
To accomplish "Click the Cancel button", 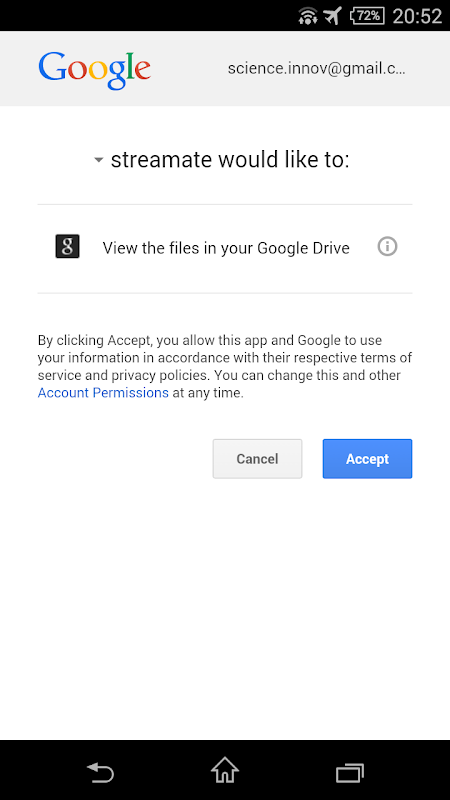I will 258,459.
